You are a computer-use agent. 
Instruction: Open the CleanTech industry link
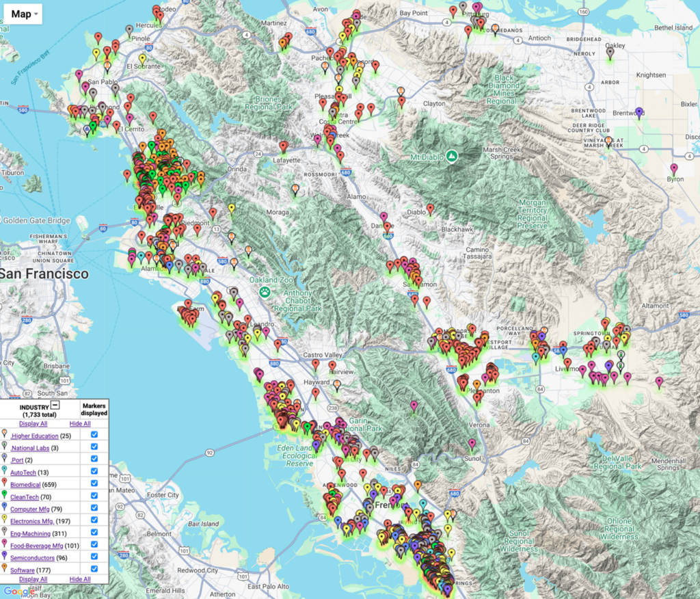click(x=25, y=497)
